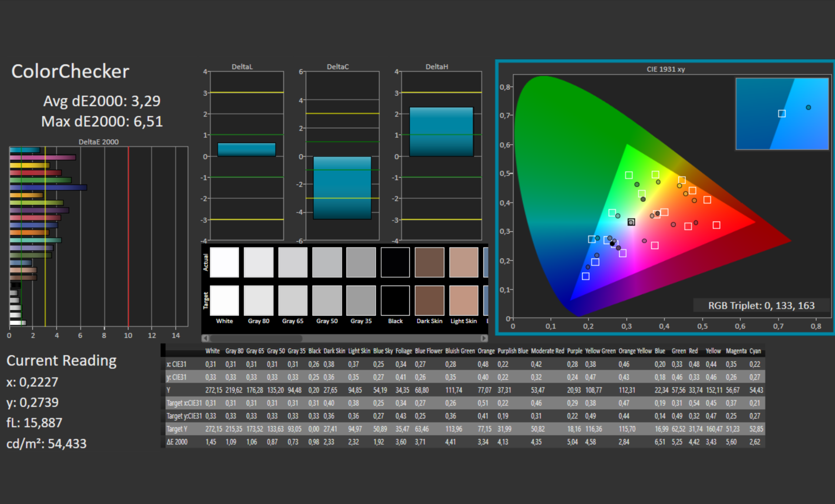Select the Black actual color swatch

395,262
